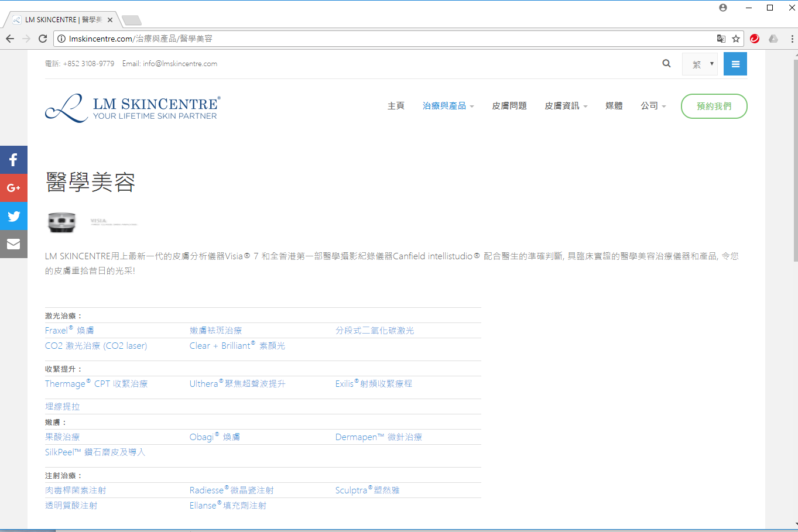Expand the 公司 navigation dropdown
The height and width of the screenshot is (532, 798).
point(653,106)
